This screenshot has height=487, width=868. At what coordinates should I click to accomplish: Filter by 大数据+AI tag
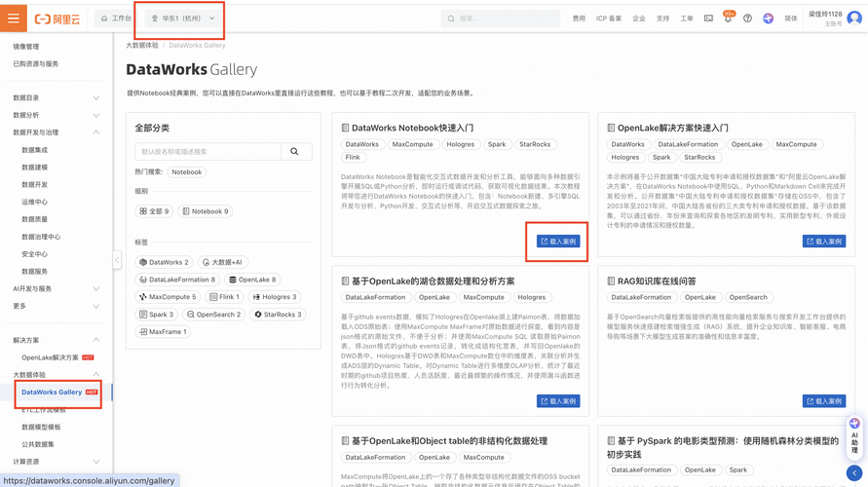(222, 262)
